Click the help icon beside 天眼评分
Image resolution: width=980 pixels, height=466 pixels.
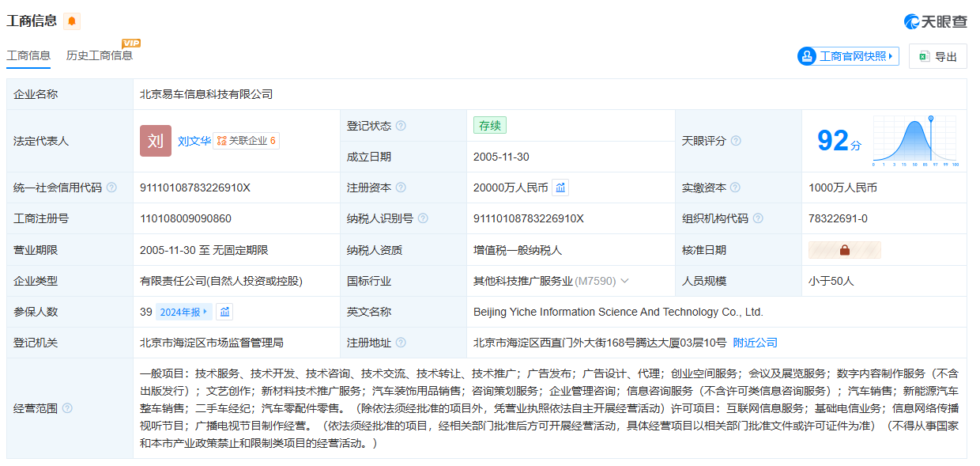[736, 141]
